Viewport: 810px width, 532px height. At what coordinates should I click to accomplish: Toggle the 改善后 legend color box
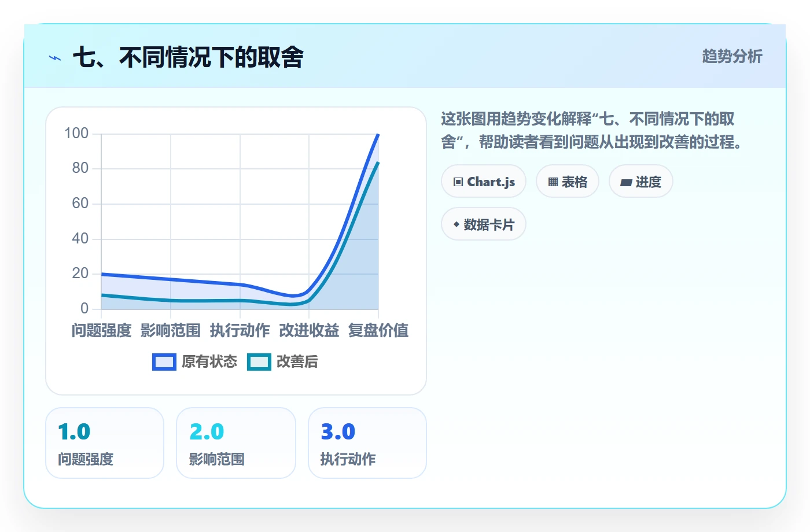coord(259,362)
